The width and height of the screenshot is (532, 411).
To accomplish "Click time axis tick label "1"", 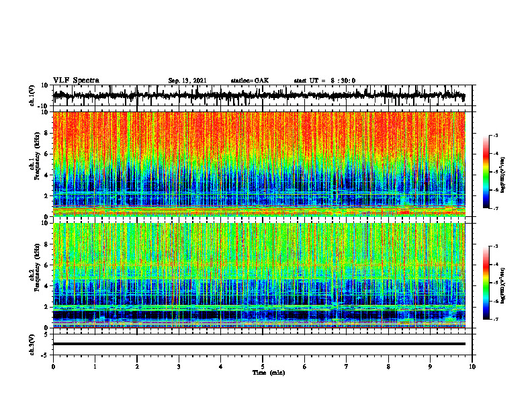I will click(95, 367).
